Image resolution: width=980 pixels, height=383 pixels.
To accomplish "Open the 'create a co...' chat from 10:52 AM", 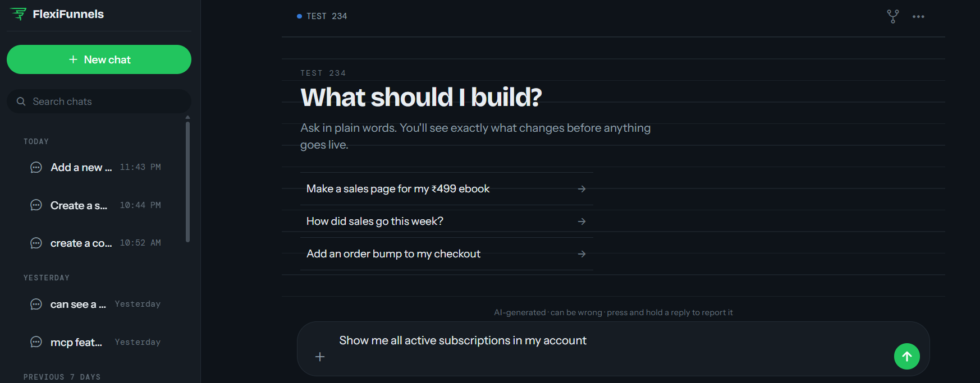I will 96,243.
